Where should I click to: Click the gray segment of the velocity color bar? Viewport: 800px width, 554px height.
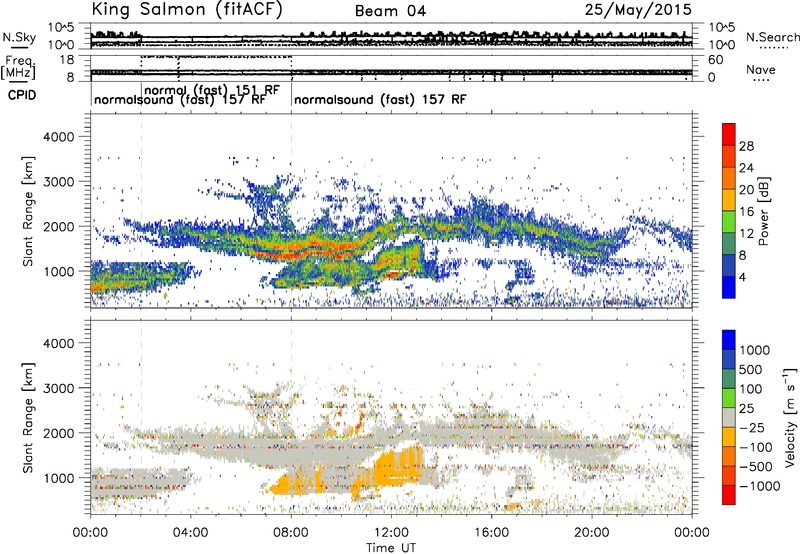click(x=729, y=418)
